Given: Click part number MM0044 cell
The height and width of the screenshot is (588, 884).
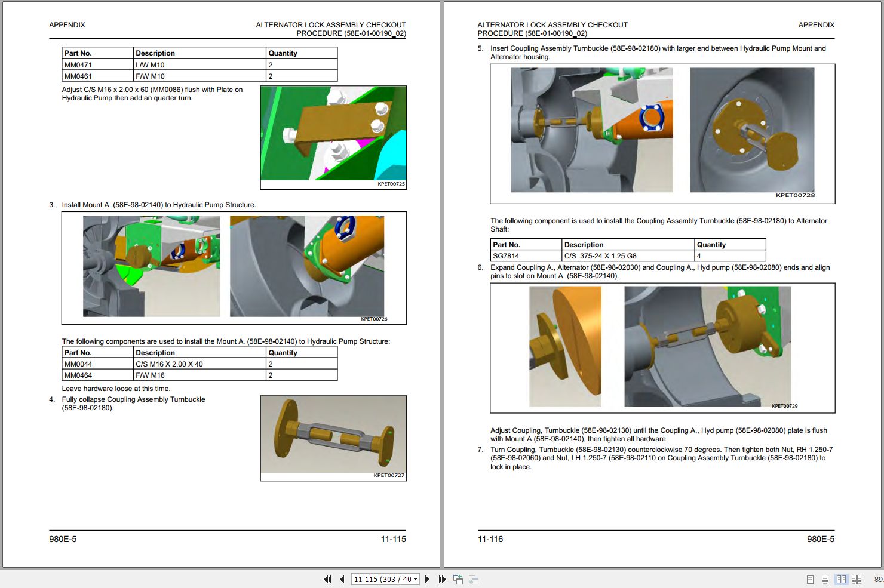Looking at the screenshot, I should coord(97,364).
